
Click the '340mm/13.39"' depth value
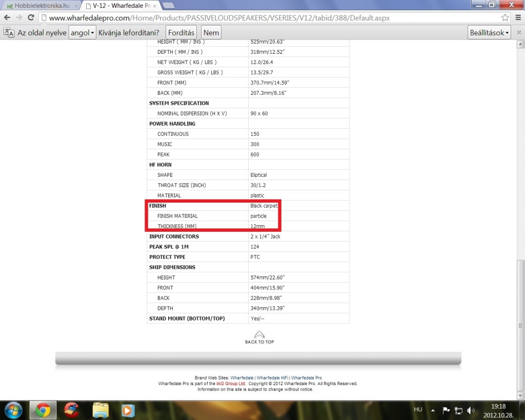pyautogui.click(x=268, y=309)
